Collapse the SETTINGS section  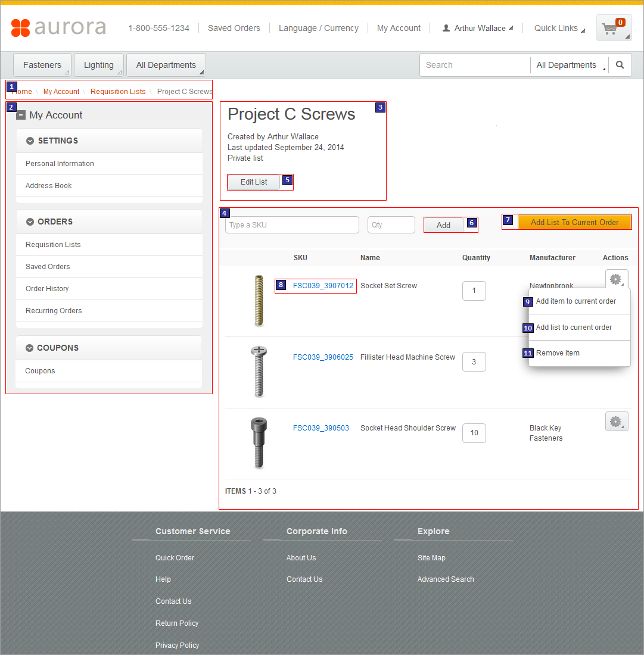tap(30, 141)
